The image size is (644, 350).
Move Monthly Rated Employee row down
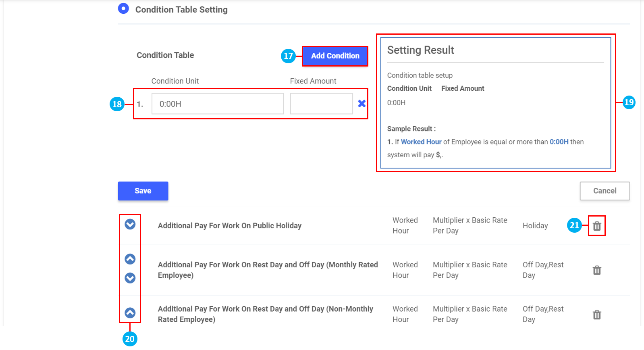[x=130, y=278]
